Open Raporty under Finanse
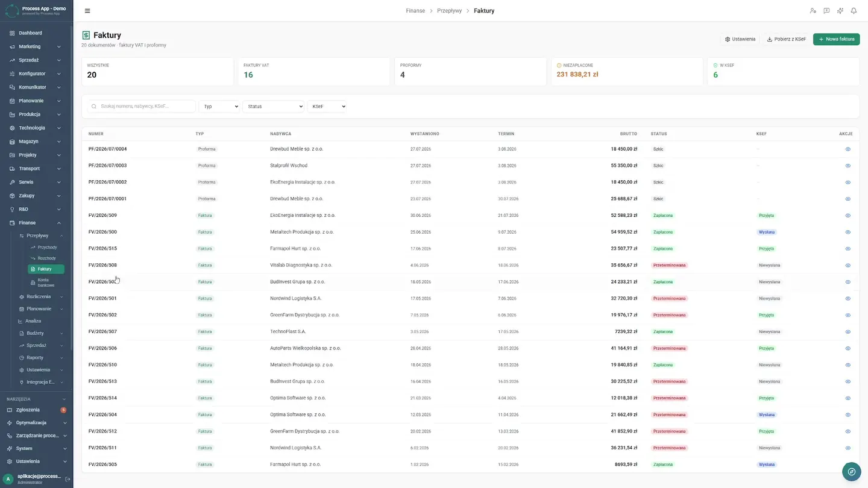Viewport: 868px width, 488px height. click(41, 357)
